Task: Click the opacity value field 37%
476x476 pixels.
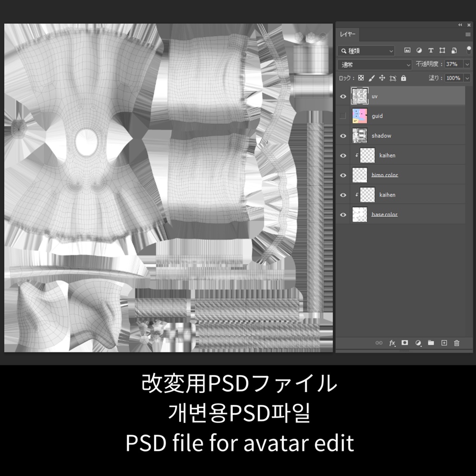Action: click(454, 64)
